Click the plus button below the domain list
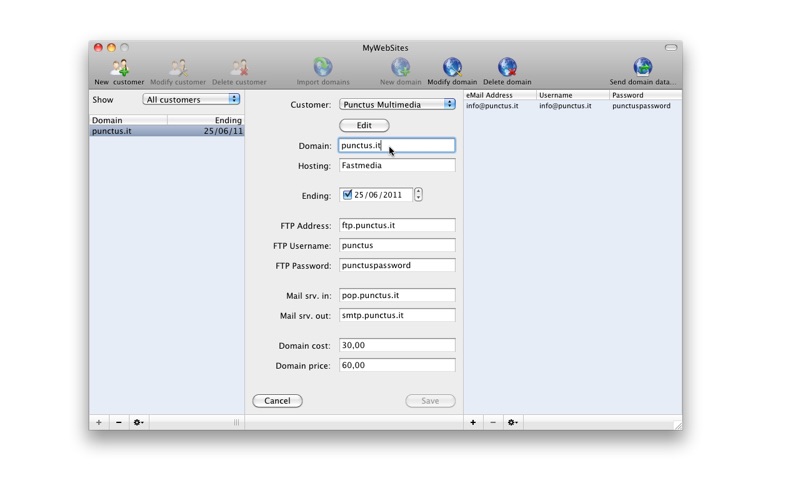Viewport: 800px width, 500px height. click(x=99, y=423)
